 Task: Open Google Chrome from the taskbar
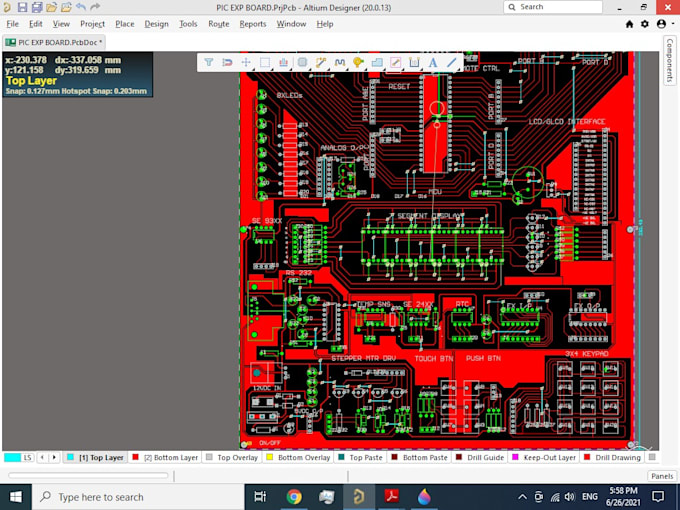(294, 497)
